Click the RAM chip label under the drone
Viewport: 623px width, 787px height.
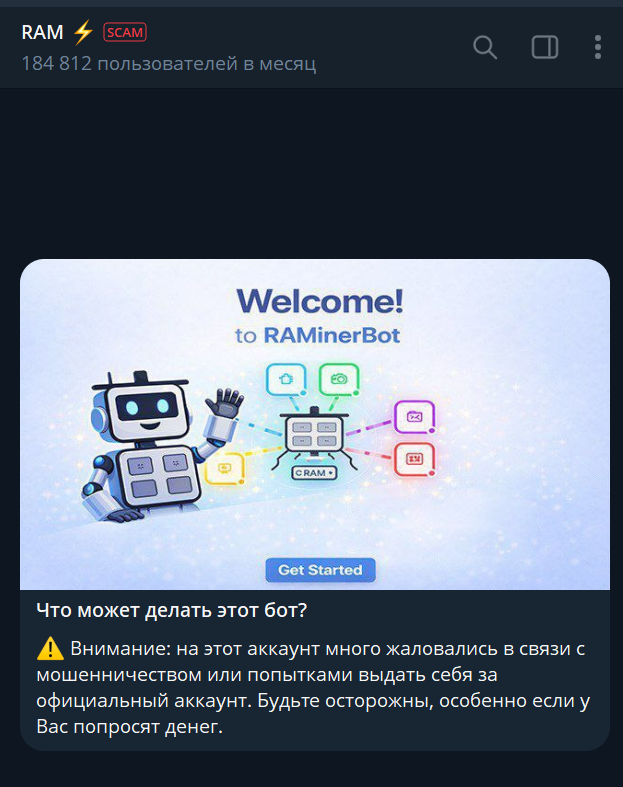tap(314, 473)
